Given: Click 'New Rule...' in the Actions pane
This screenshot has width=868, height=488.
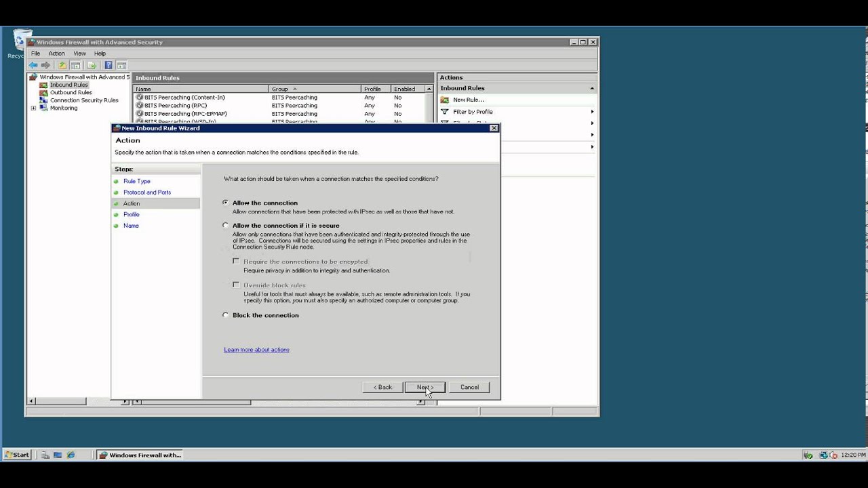Looking at the screenshot, I should [x=469, y=100].
